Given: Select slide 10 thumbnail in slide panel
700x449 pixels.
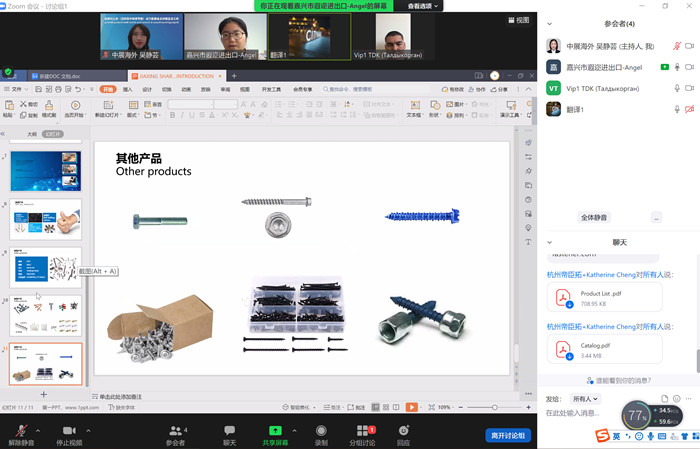Looking at the screenshot, I should pos(46,316).
